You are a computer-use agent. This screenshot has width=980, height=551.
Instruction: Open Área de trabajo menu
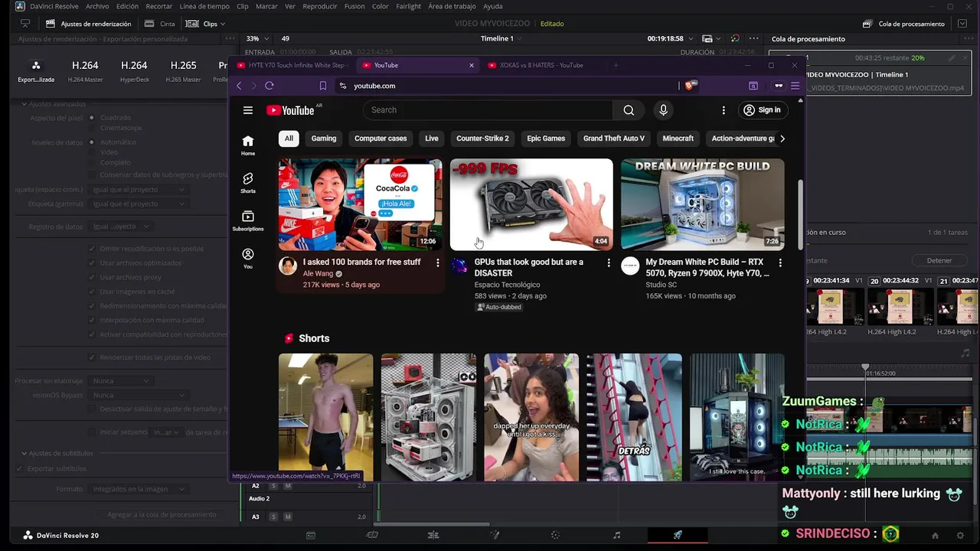pos(452,6)
